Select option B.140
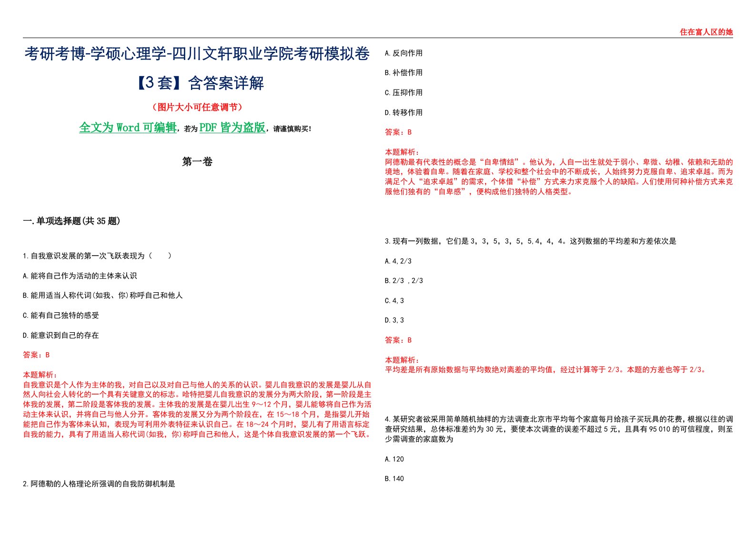 pos(394,479)
